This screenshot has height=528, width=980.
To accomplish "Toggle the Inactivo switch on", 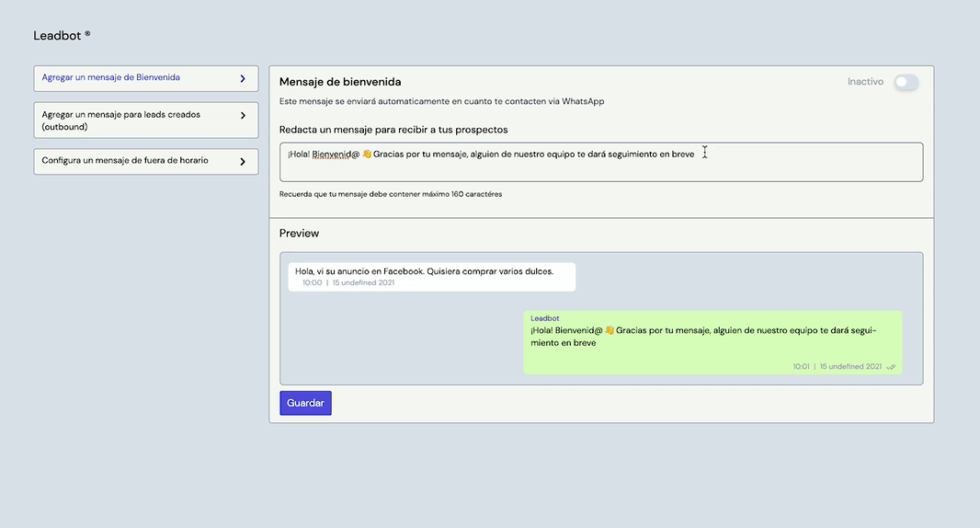I will coord(906,82).
